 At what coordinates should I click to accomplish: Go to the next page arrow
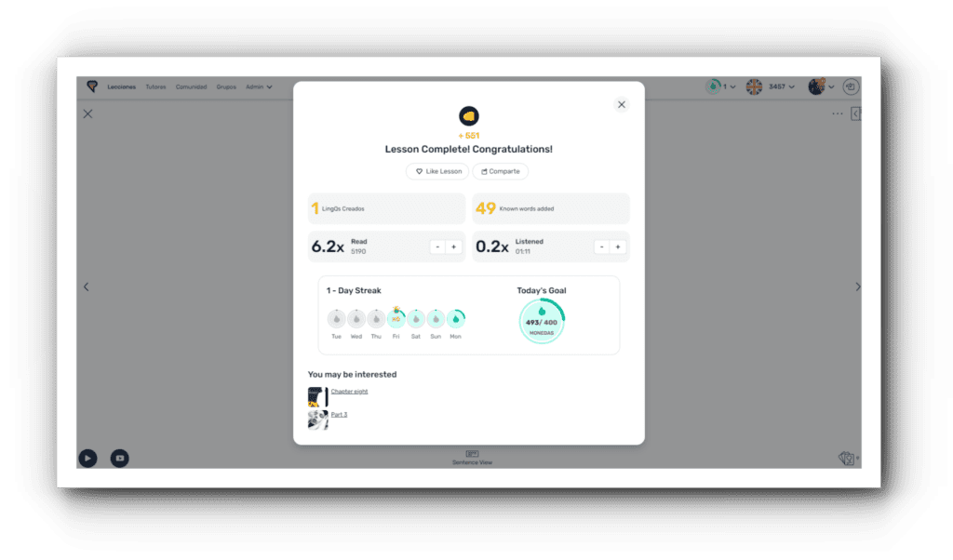pos(858,287)
